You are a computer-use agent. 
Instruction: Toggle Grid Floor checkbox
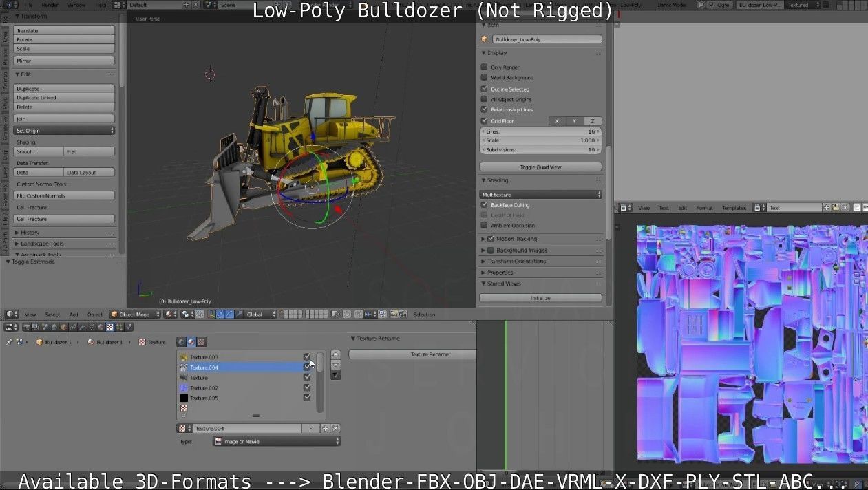tap(485, 120)
